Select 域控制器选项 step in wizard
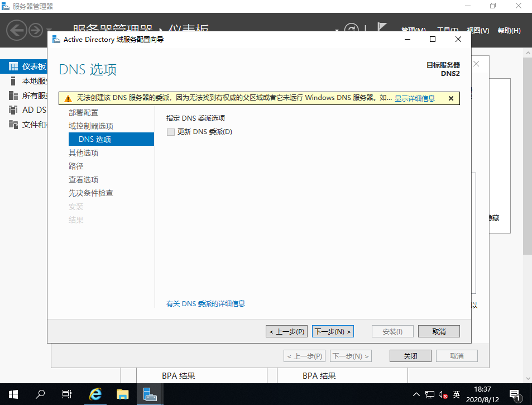Image resolution: width=532 pixels, height=405 pixels. 91,126
